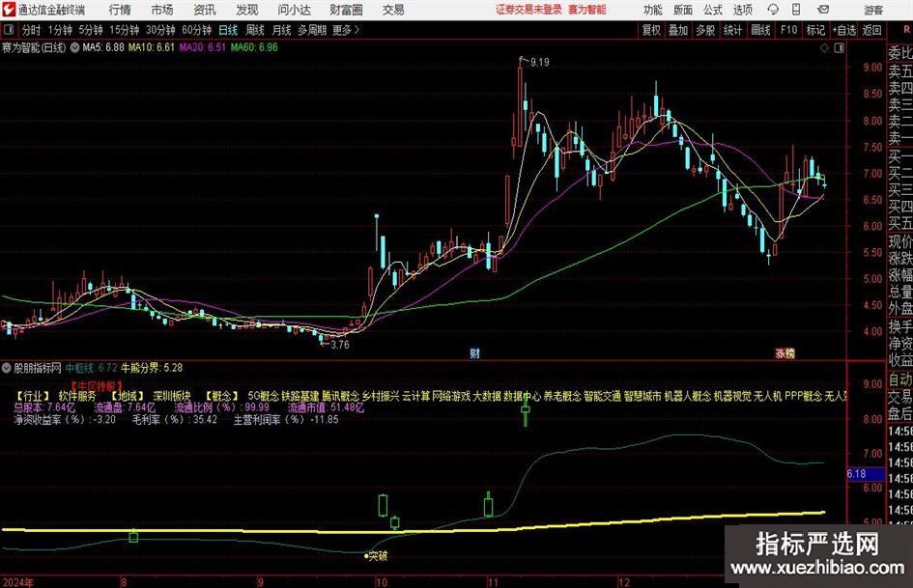The height and width of the screenshot is (588, 913).
Task: Click the MA60: 6.96 indicator value
Action: point(254,47)
